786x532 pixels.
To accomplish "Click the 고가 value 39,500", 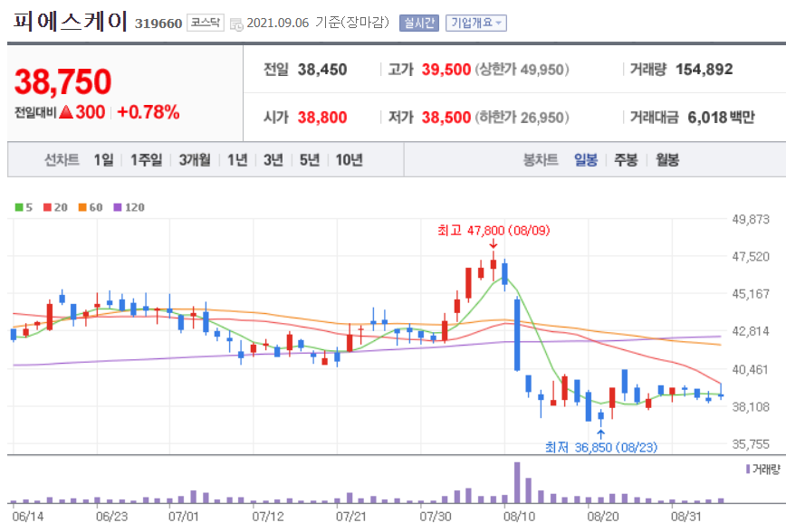I will [446, 69].
